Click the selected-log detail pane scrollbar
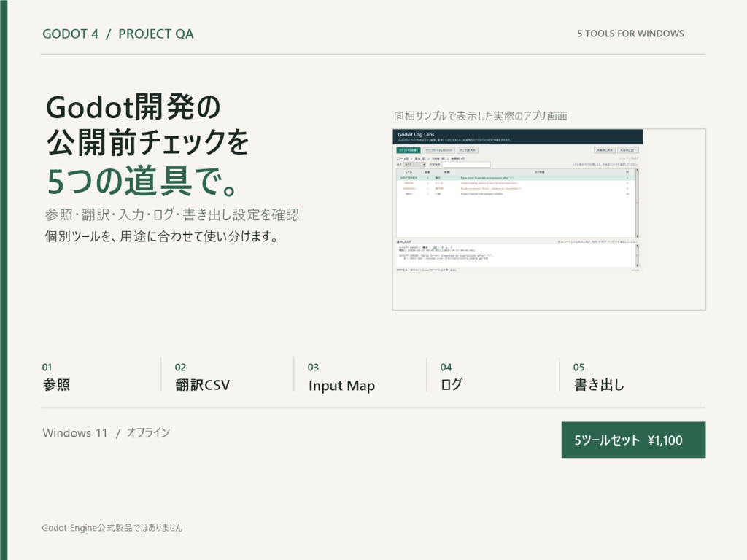This screenshot has height=560, width=747. click(x=637, y=256)
